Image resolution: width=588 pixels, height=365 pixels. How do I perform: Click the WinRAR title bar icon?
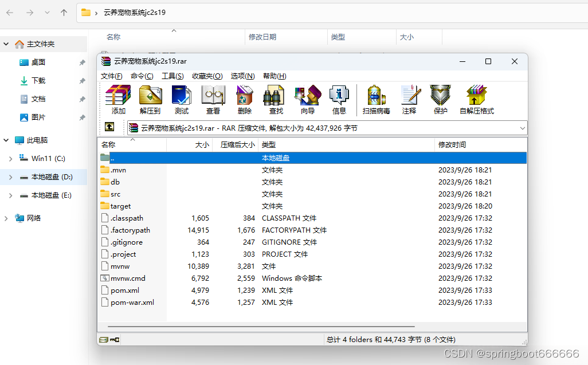tap(106, 61)
